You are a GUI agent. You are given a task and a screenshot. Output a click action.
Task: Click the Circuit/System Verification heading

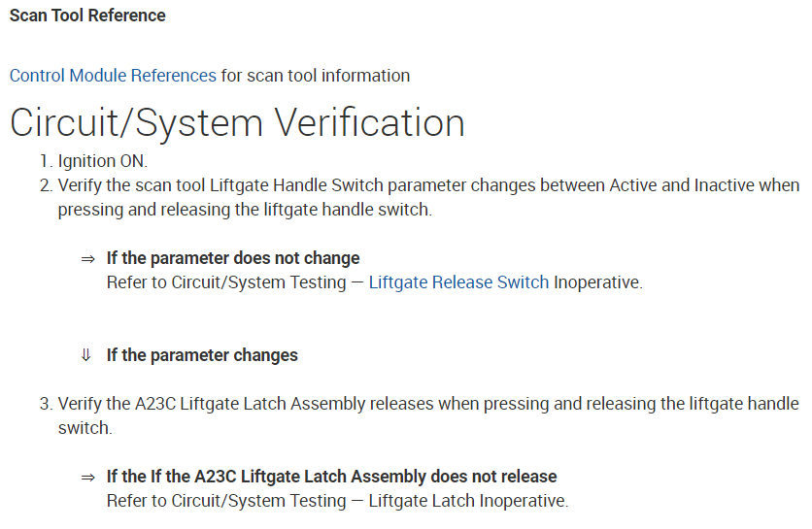(x=237, y=123)
